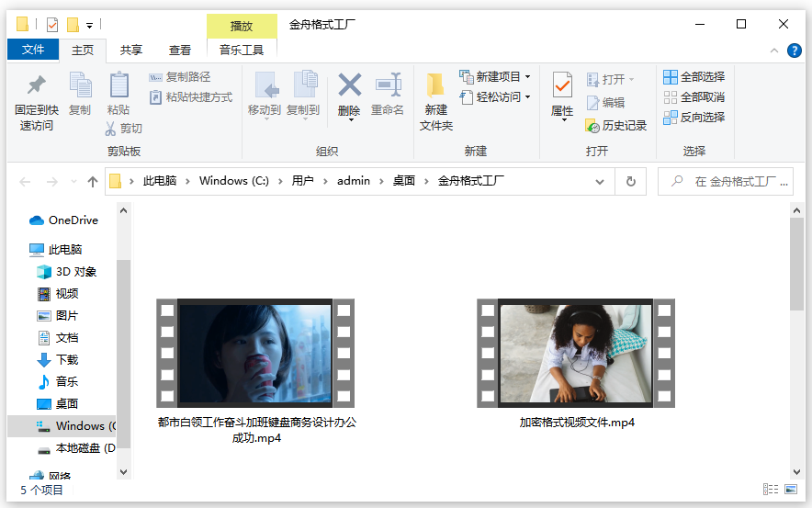The image size is (812, 508).
Task: Click the Cut (剪切) scissors icon
Action: click(x=110, y=129)
